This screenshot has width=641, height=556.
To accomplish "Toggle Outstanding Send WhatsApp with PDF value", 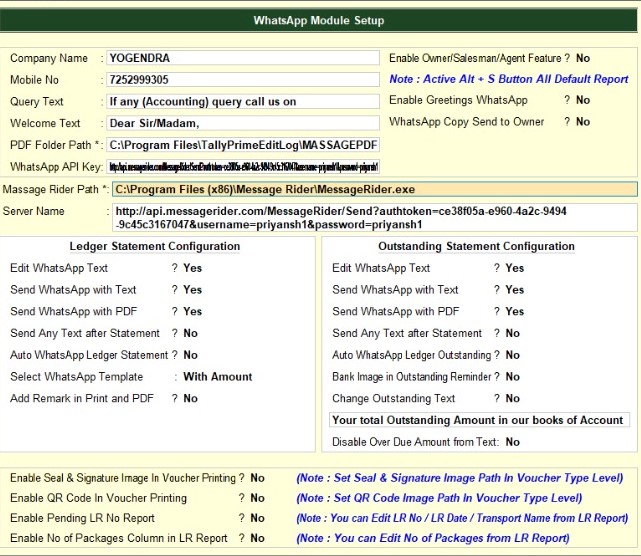I will coord(515,311).
